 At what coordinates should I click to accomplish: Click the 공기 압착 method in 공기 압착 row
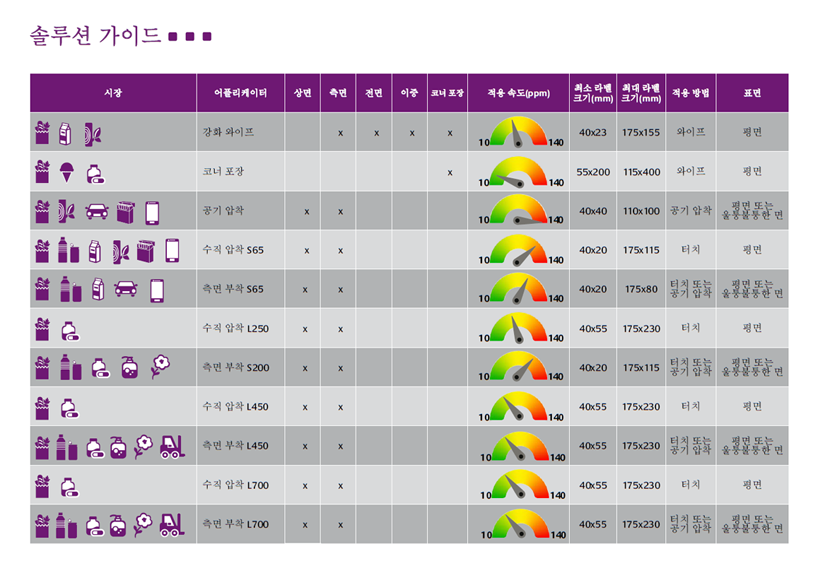pos(691,210)
